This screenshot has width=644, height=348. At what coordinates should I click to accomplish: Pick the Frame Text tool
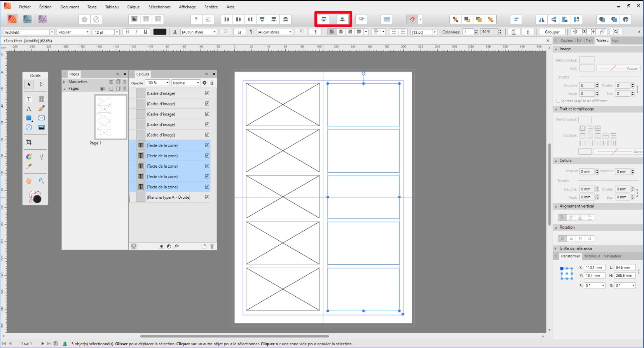[29, 99]
